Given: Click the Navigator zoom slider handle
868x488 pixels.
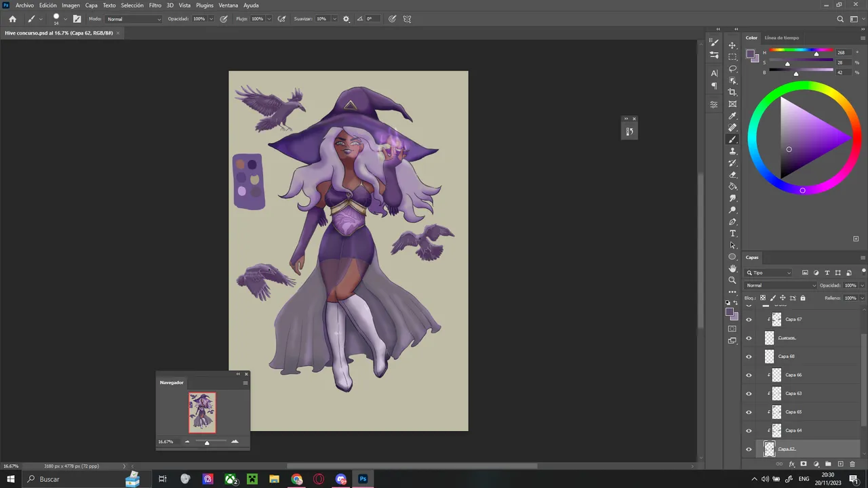Looking at the screenshot, I should click(207, 442).
